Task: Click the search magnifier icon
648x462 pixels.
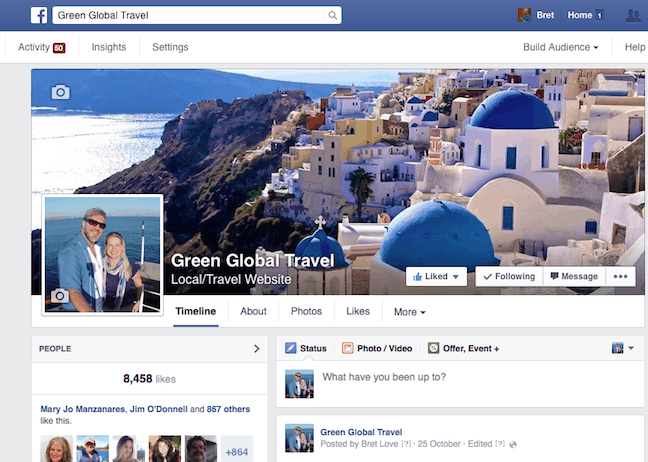Action: point(332,15)
